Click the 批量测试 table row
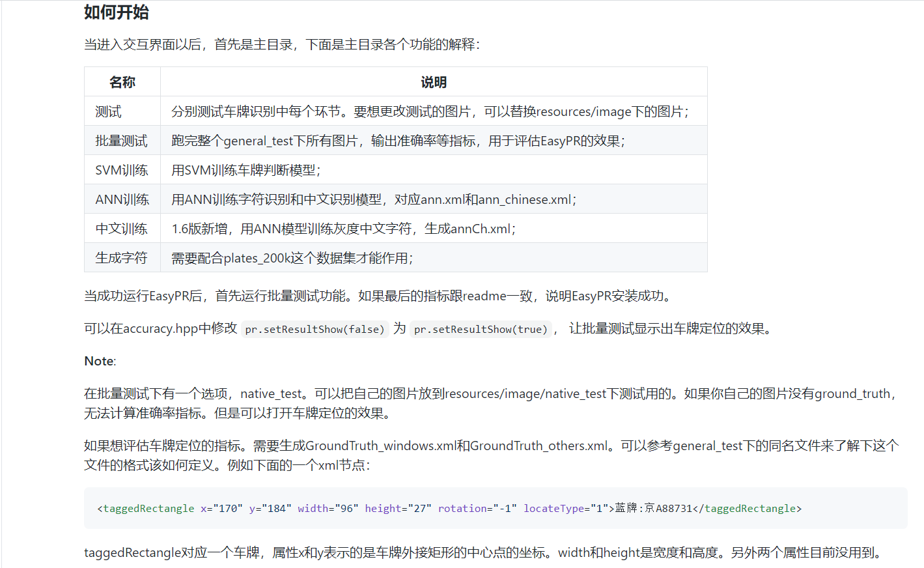The image size is (924, 568). 122,140
